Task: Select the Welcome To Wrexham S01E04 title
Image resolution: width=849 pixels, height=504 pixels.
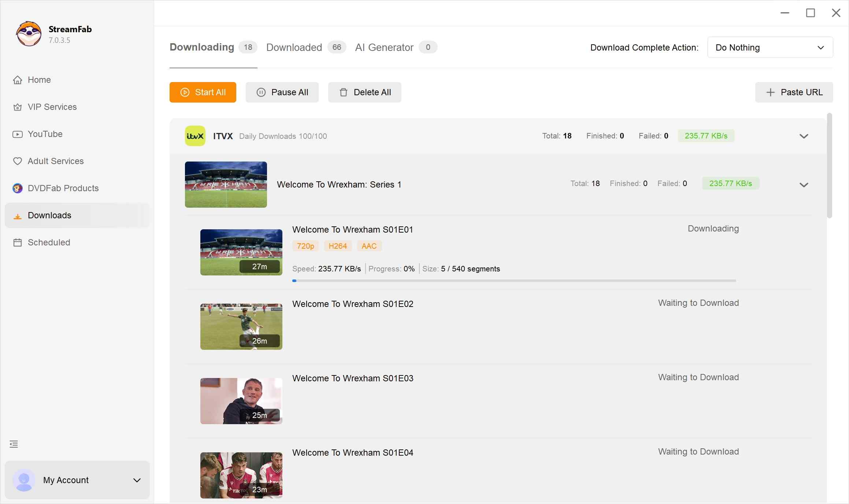Action: click(353, 453)
